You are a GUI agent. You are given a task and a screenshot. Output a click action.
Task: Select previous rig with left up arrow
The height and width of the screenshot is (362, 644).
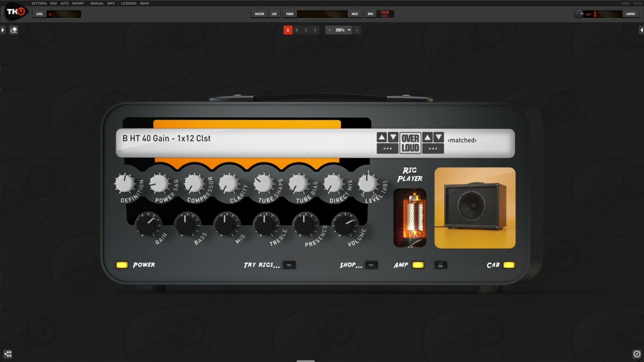[382, 137]
